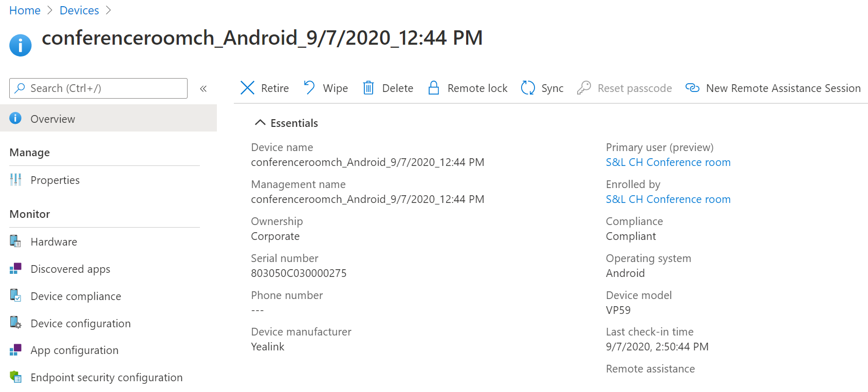
Task: Collapse the Essentials section
Action: tap(261, 123)
